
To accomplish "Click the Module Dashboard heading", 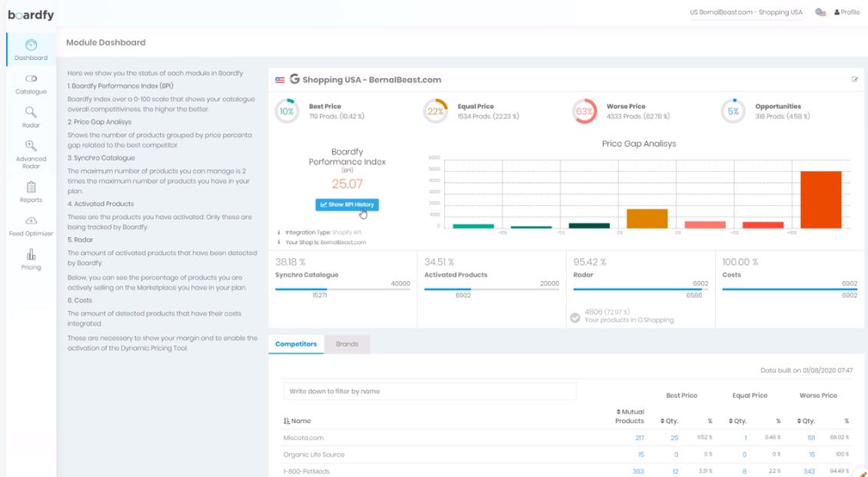I will click(106, 42).
